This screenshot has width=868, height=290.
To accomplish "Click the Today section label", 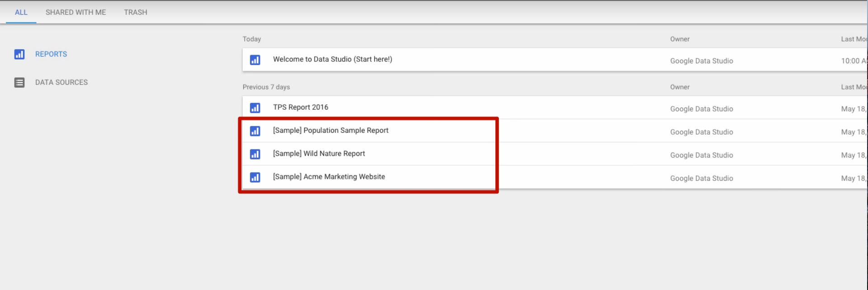I will click(x=252, y=39).
